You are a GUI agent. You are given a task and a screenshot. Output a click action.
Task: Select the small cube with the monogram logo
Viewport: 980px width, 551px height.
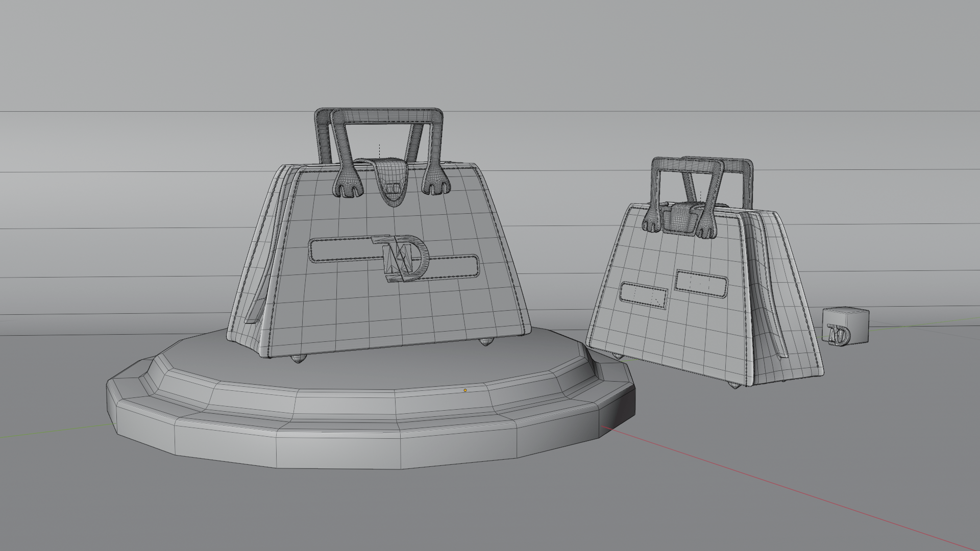click(x=845, y=327)
